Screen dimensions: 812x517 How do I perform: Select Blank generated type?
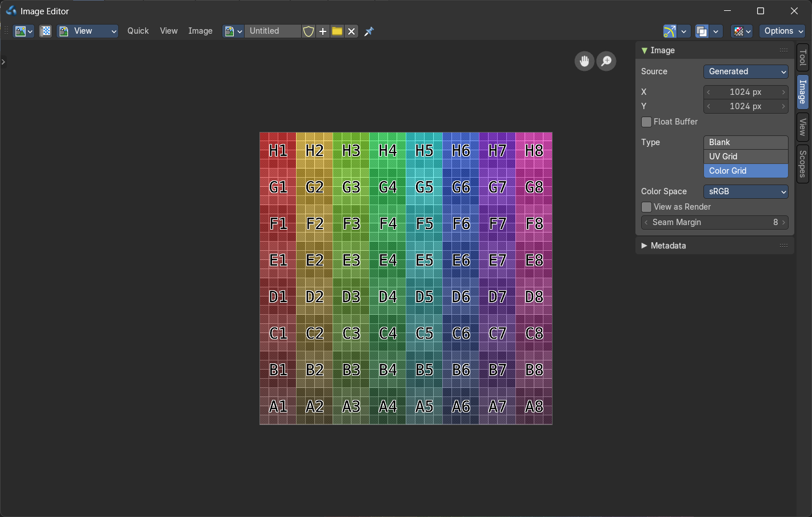point(746,142)
